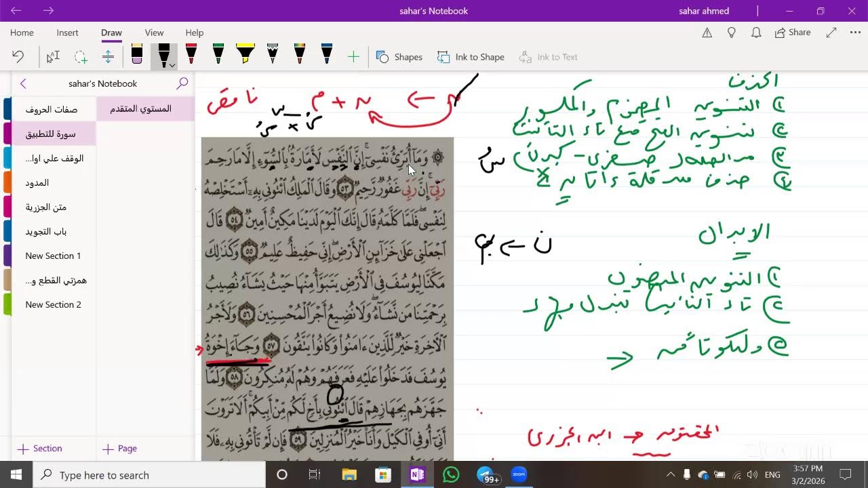This screenshot has height=488, width=868.
Task: Click the taskbar search box
Action: [149, 474]
